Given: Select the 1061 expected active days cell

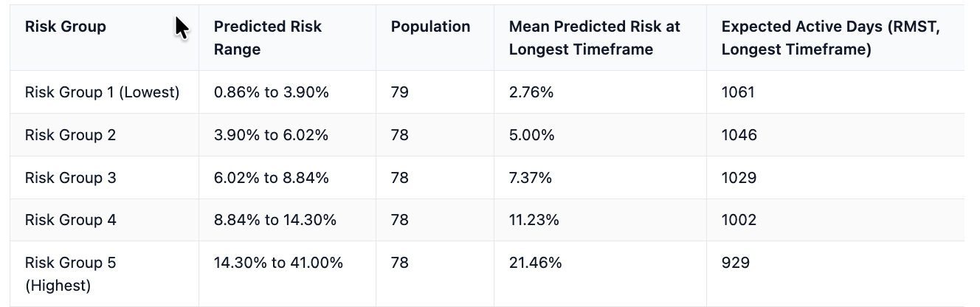Looking at the screenshot, I should [738, 92].
